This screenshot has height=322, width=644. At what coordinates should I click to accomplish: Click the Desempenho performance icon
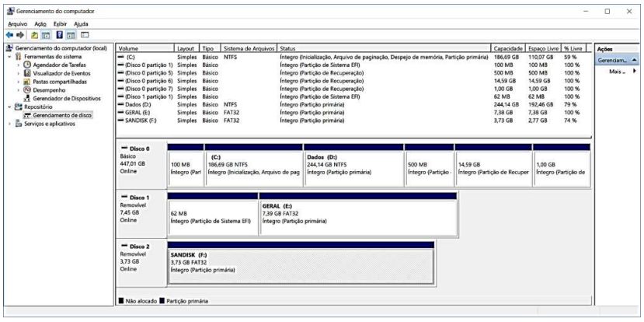26,89
